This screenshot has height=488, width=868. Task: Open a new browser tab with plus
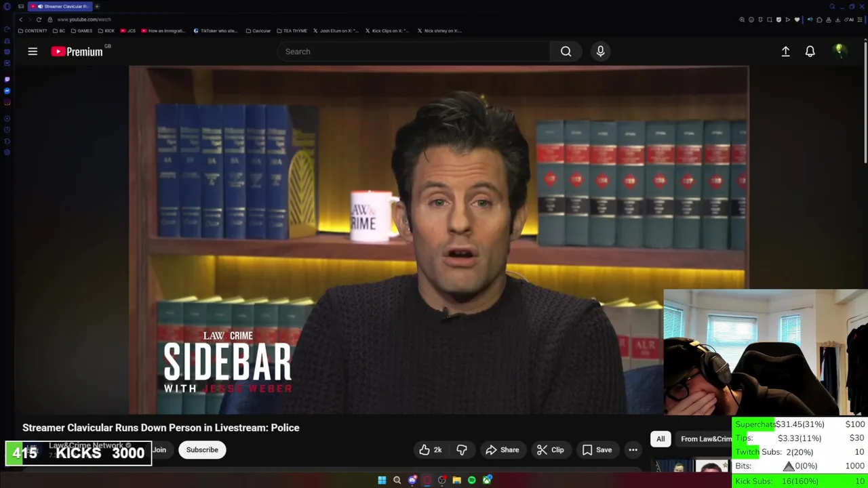(x=97, y=6)
